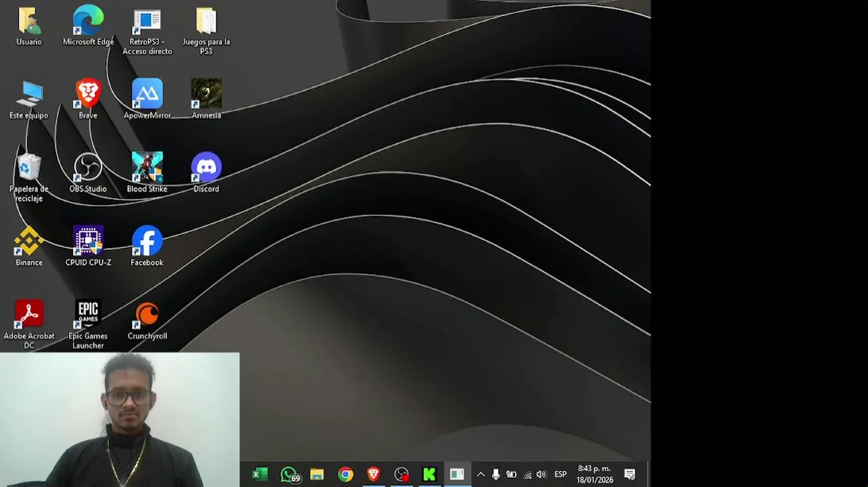
Task: Open the Papelera de reciclaje
Action: click(x=29, y=178)
